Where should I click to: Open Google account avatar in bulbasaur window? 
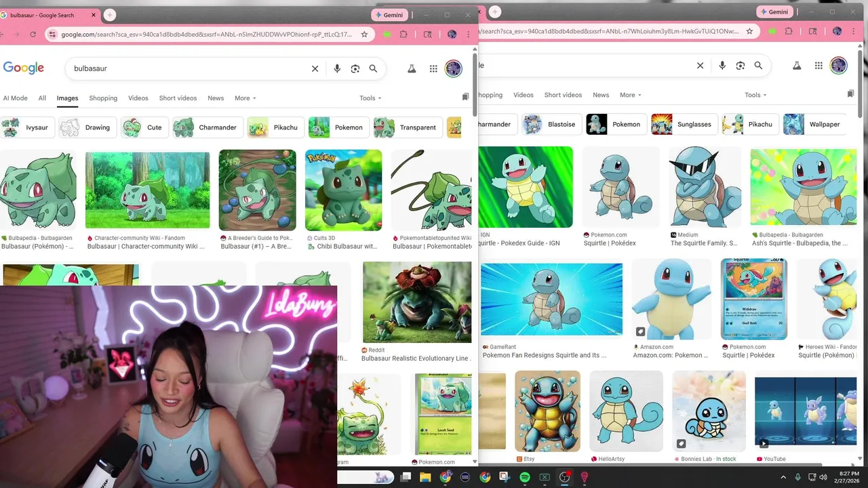[453, 68]
